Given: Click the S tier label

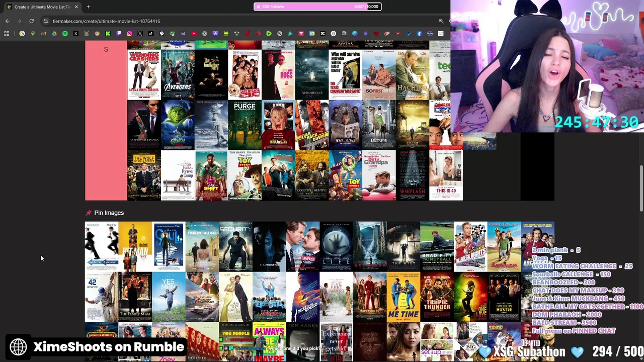Looking at the screenshot, I should (106, 49).
